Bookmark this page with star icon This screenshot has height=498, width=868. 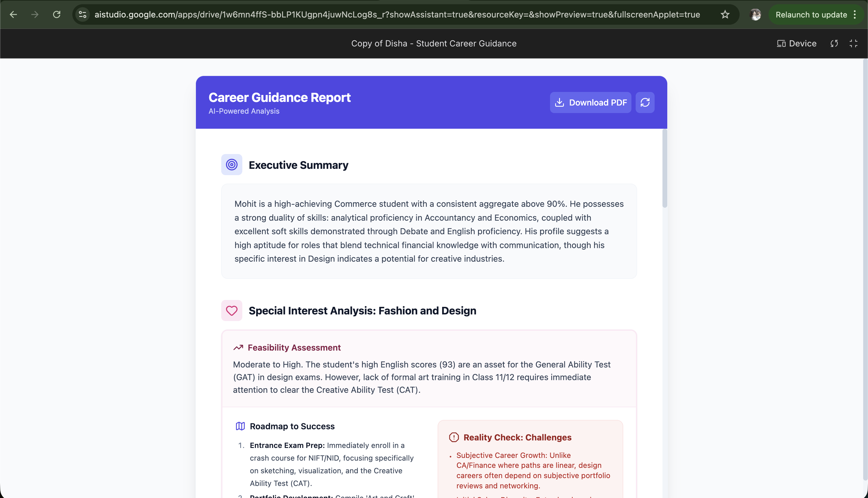(725, 15)
